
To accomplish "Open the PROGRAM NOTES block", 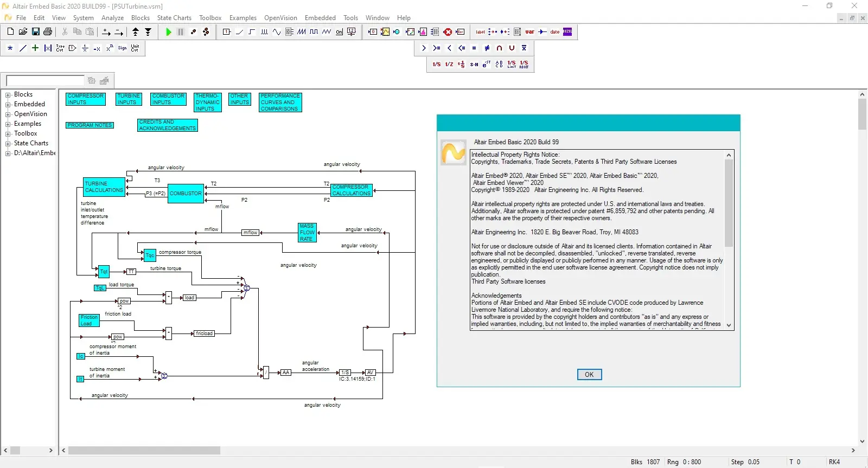I will click(90, 125).
